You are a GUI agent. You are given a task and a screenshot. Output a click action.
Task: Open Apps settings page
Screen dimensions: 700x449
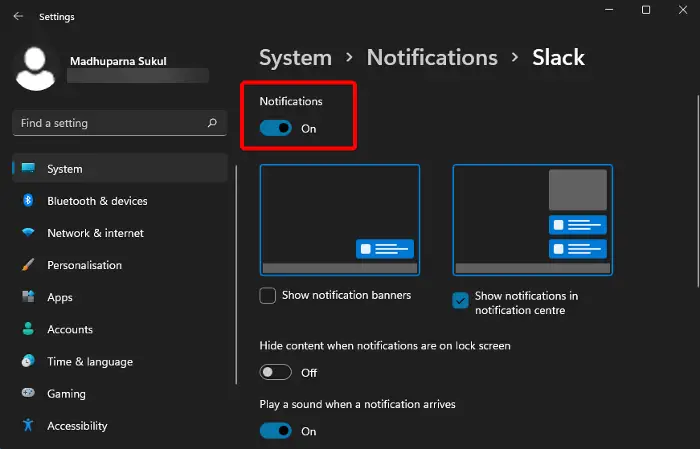[x=60, y=298]
